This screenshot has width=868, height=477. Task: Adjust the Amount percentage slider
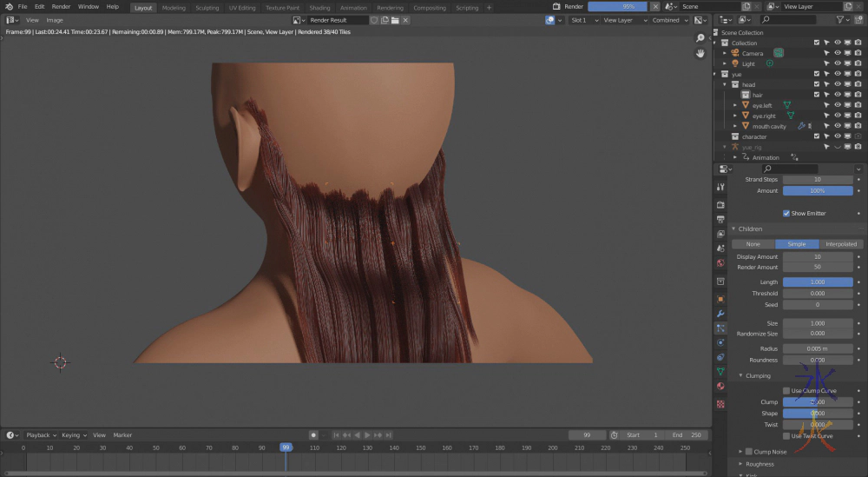coord(818,190)
